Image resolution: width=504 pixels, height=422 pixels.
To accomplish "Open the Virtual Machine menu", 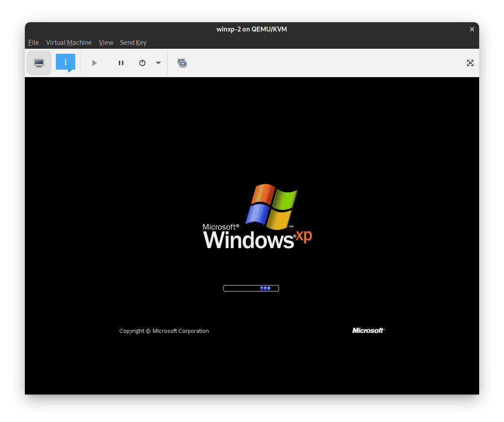I will click(x=69, y=43).
